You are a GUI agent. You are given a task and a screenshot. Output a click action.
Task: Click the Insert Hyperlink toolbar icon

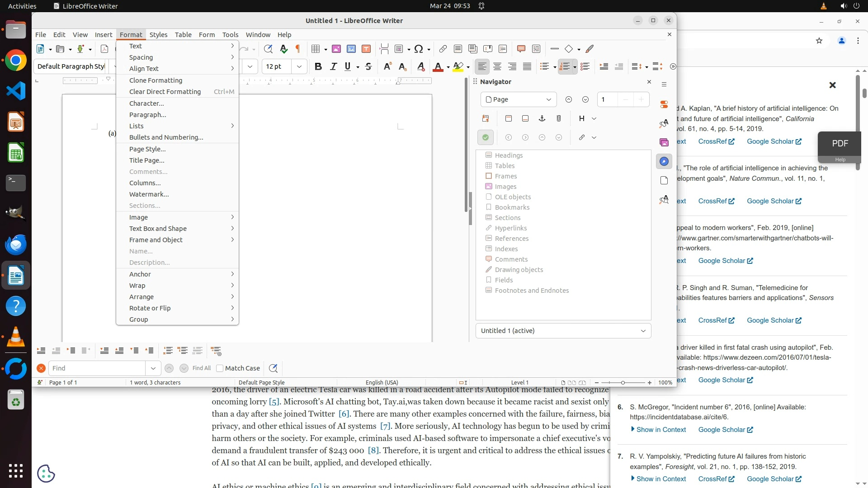[x=443, y=49]
